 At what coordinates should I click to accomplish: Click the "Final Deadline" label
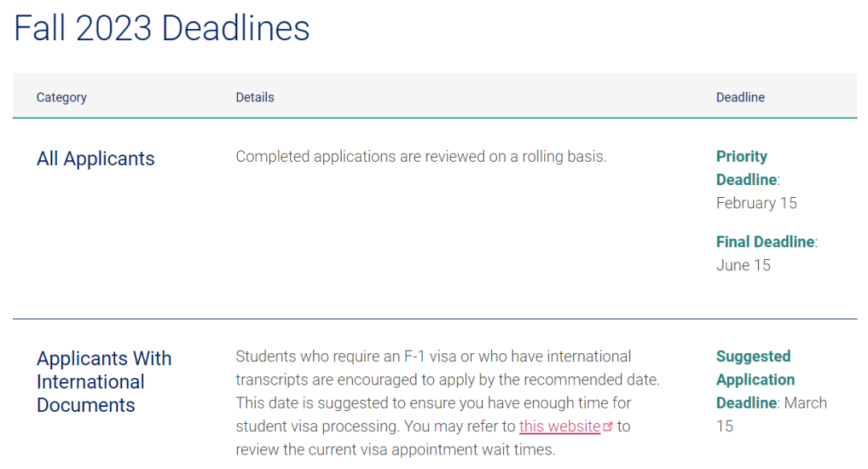(765, 241)
